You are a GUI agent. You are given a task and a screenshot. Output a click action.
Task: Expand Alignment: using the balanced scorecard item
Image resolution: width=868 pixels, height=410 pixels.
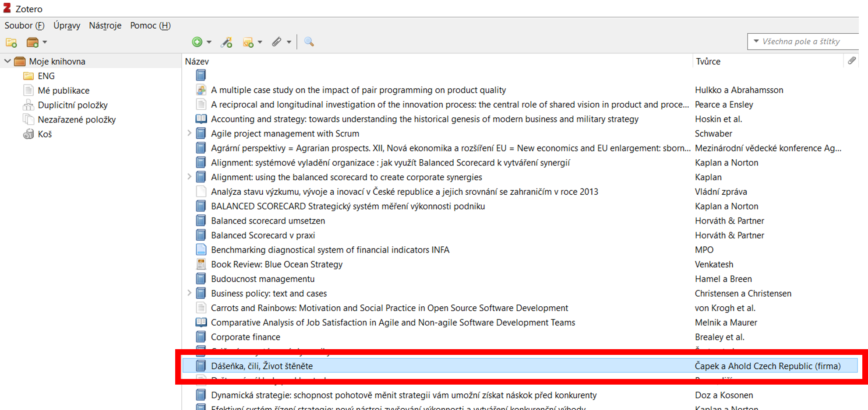tap(189, 176)
